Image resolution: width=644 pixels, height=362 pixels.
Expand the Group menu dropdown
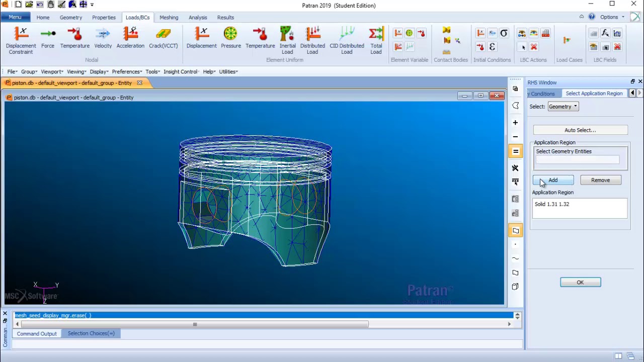coord(29,72)
